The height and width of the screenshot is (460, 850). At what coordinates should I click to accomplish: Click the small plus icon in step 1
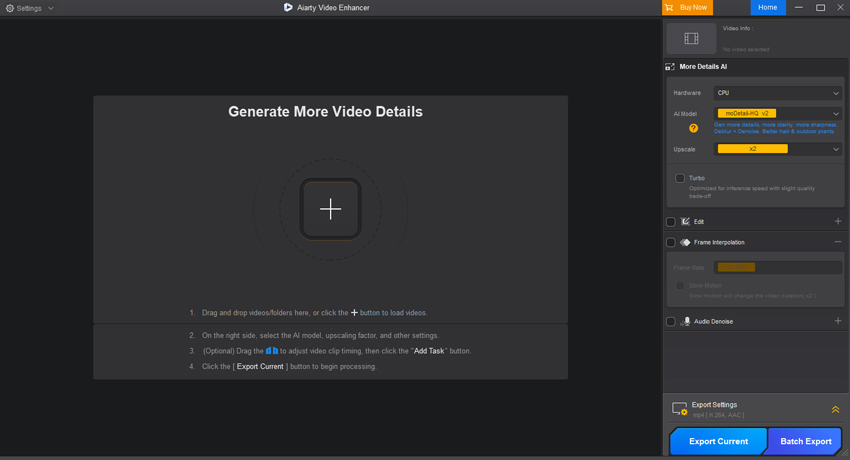tap(354, 313)
